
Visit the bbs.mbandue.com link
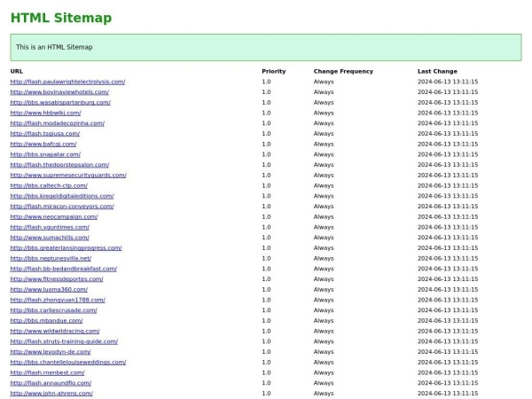[x=46, y=321]
